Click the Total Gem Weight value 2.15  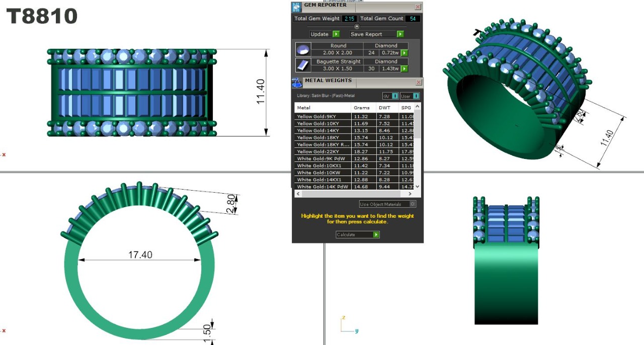coord(349,19)
